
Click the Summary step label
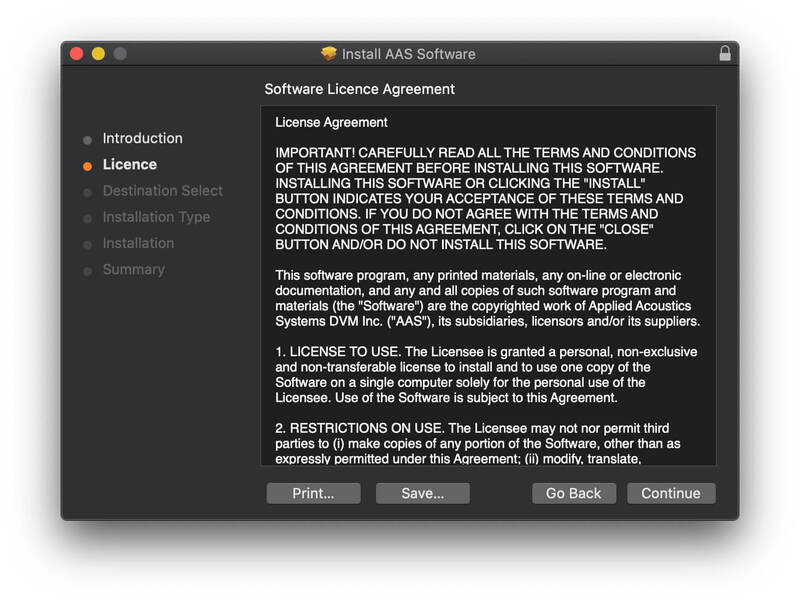[x=134, y=269]
